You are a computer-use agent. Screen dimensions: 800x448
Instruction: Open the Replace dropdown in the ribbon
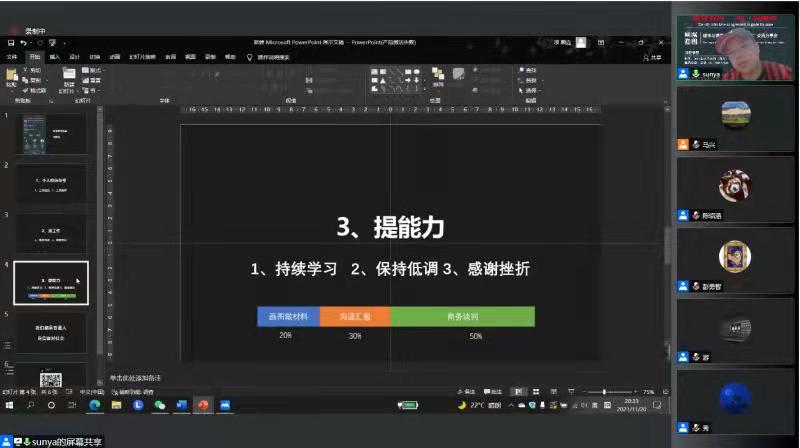tap(529, 80)
